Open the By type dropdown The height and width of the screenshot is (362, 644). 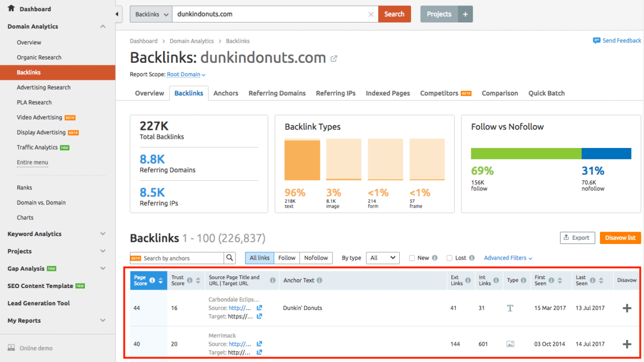tap(383, 258)
